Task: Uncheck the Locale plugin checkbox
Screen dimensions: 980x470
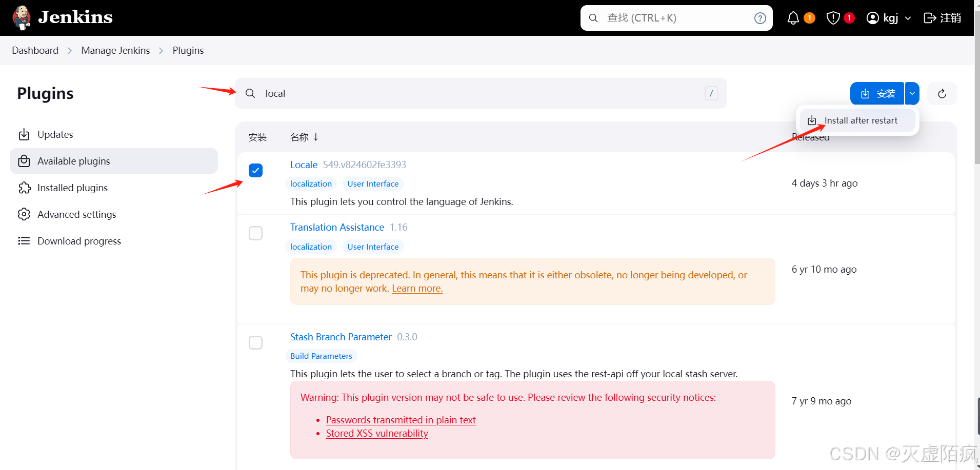Action: point(255,170)
